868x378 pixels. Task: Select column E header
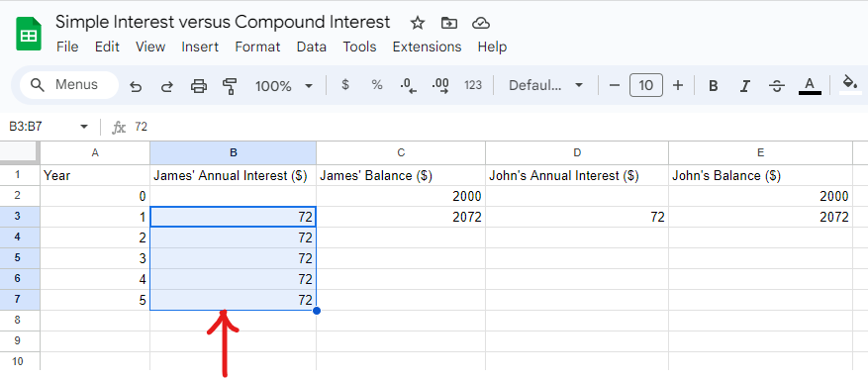(760, 152)
